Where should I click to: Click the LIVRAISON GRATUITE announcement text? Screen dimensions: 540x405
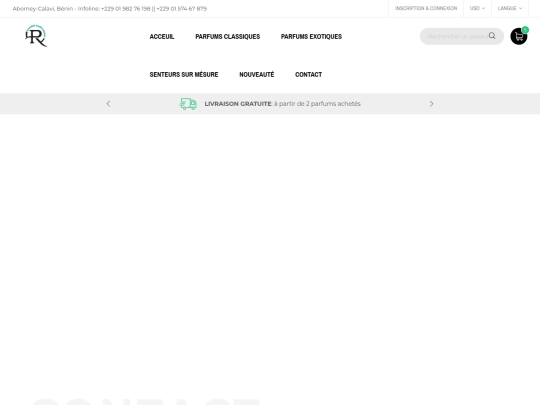282,104
